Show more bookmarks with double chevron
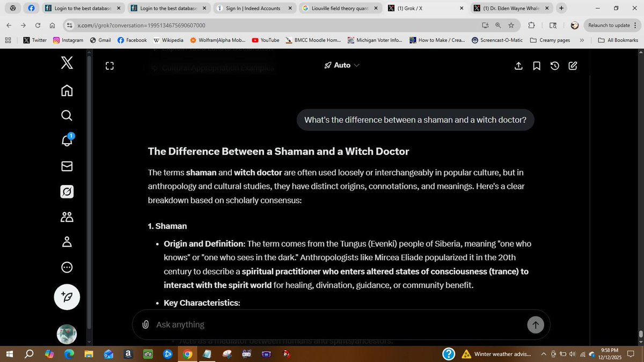The width and height of the screenshot is (644, 362). click(582, 40)
